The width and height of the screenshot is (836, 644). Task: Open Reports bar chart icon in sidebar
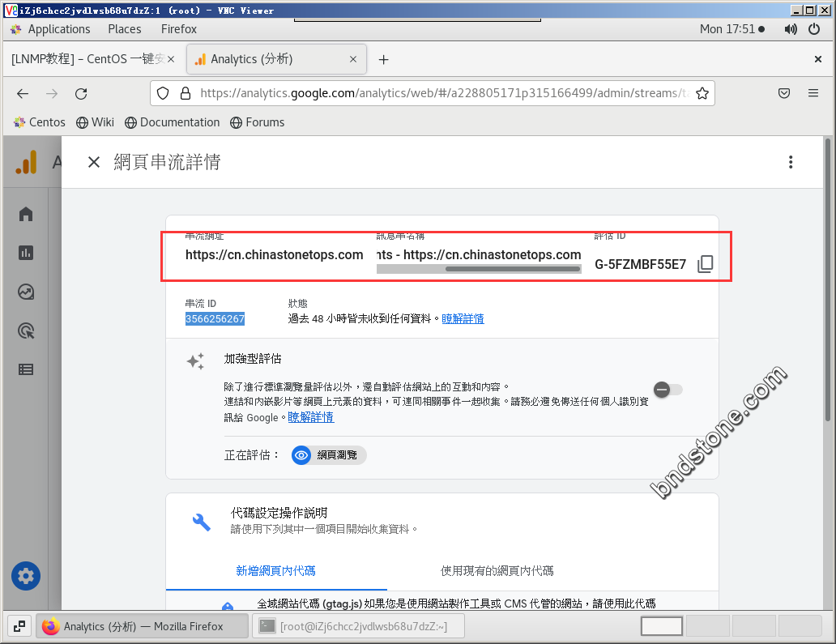click(26, 253)
